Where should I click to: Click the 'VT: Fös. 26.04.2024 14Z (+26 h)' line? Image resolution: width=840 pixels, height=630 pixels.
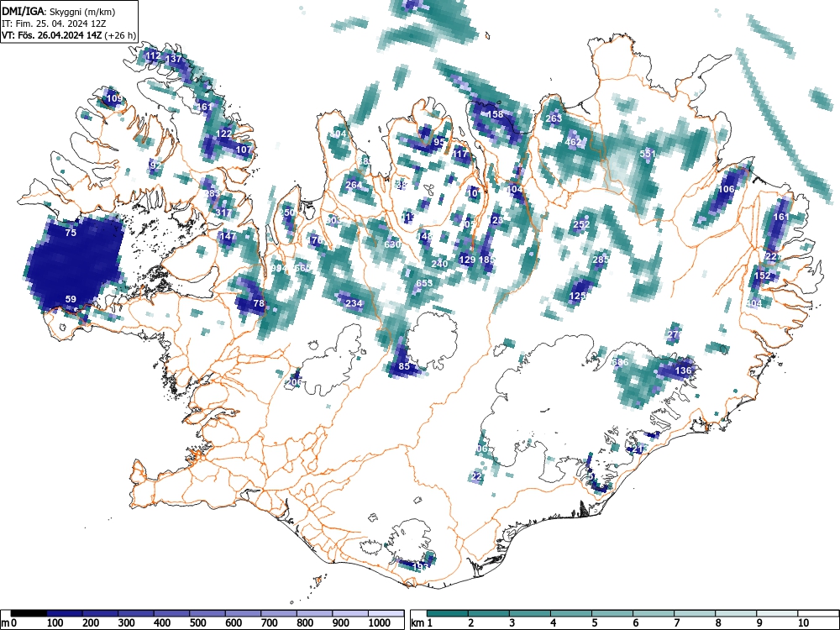pyautogui.click(x=69, y=35)
